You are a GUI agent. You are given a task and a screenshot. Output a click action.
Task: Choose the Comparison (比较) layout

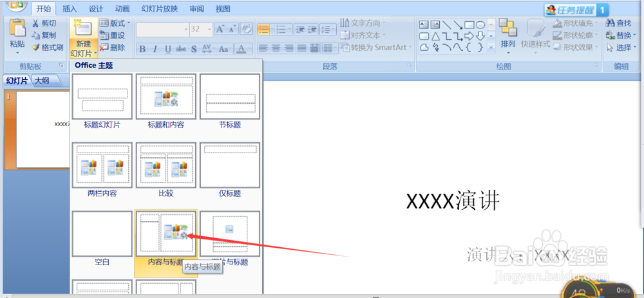tap(166, 170)
